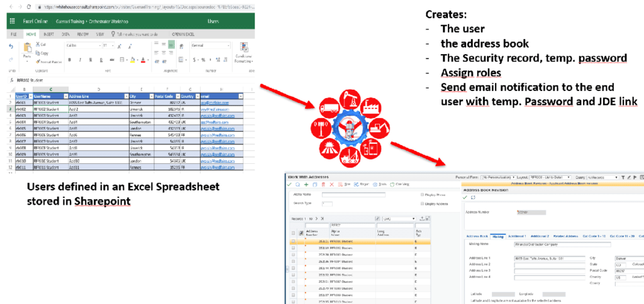Click the One View button
The height and width of the screenshot is (304, 644).
coord(399,185)
